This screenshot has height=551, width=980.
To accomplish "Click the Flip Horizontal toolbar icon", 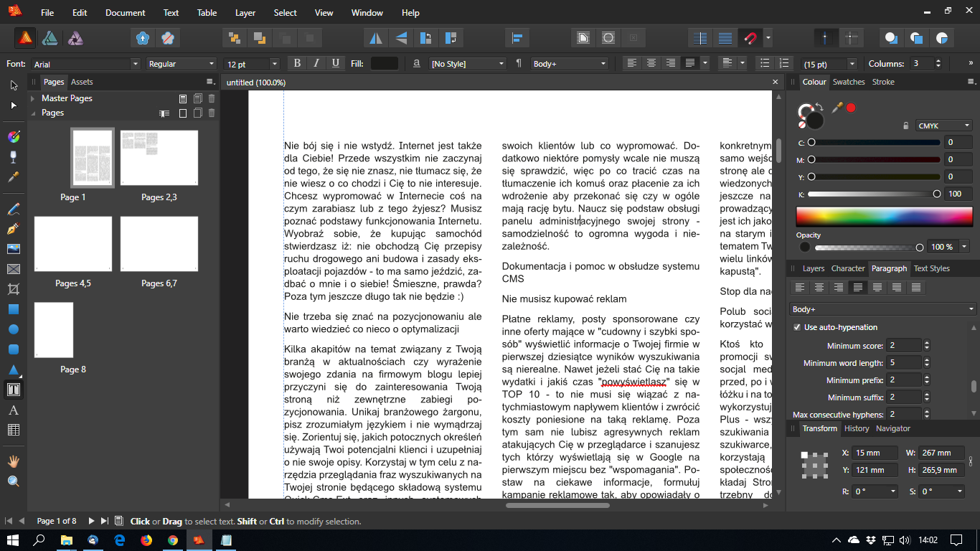I will [x=375, y=38].
